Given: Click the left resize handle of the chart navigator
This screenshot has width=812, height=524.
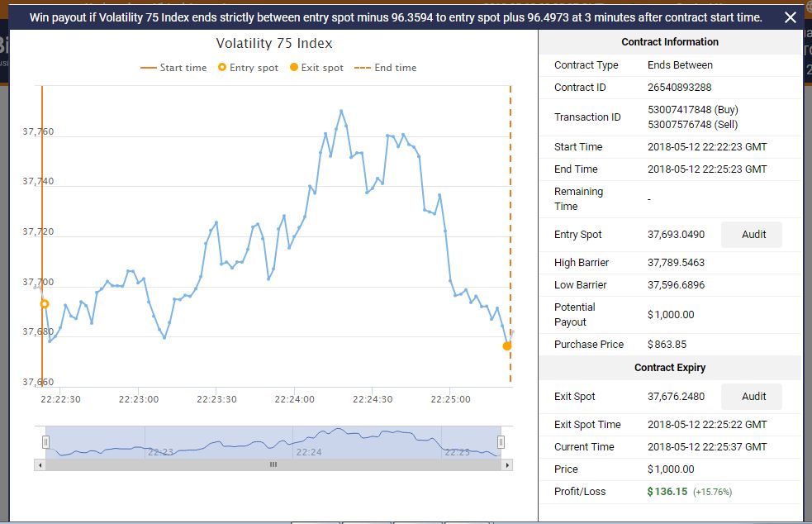Looking at the screenshot, I should coord(48,441).
